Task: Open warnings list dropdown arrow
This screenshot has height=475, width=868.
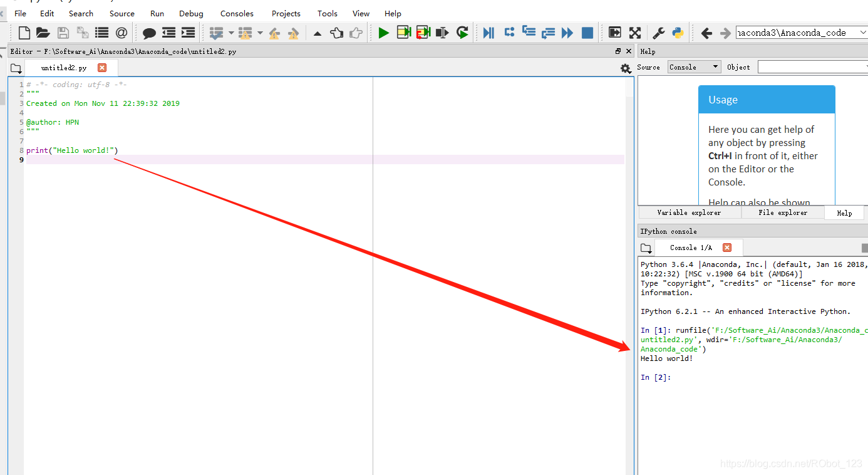Action: point(260,33)
